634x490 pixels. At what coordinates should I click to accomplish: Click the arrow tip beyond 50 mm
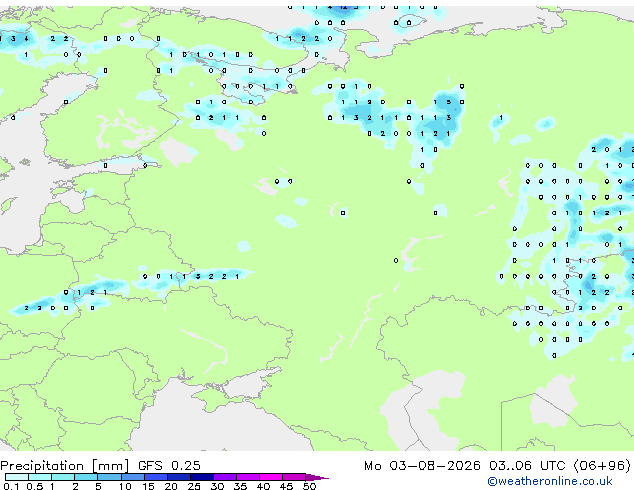pyautogui.click(x=317, y=477)
